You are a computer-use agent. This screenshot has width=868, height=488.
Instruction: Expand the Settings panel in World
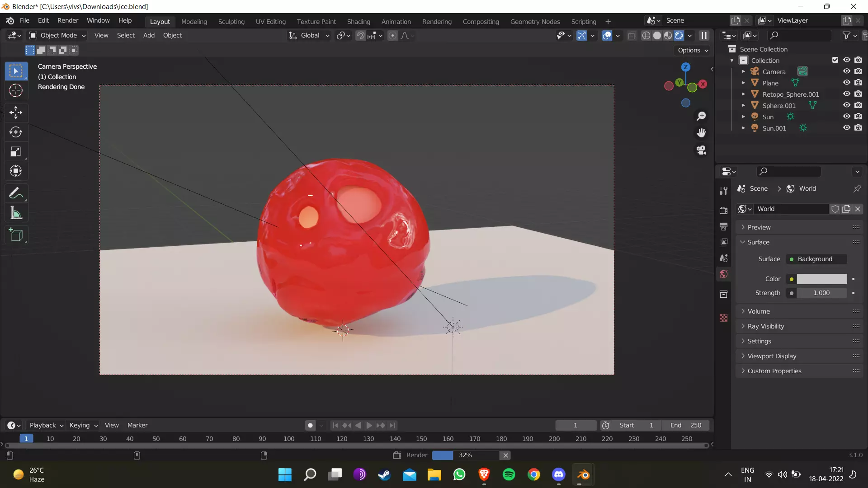pyautogui.click(x=799, y=341)
